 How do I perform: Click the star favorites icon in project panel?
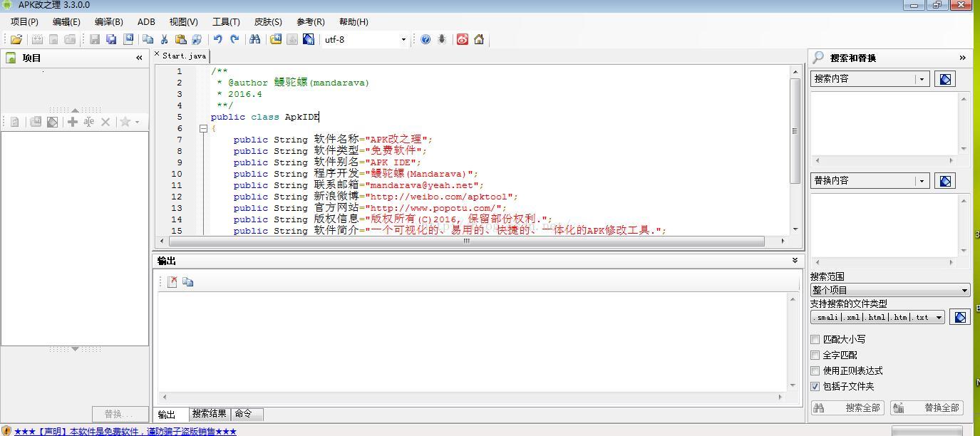(125, 122)
